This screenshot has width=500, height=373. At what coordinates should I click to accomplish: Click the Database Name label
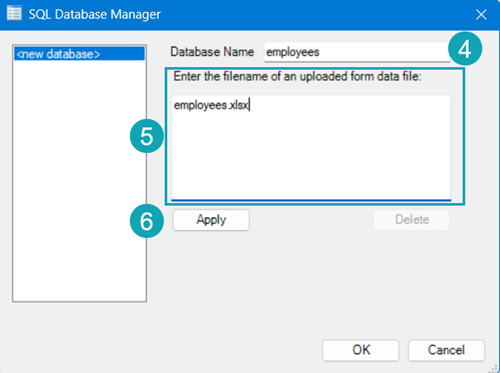click(212, 52)
